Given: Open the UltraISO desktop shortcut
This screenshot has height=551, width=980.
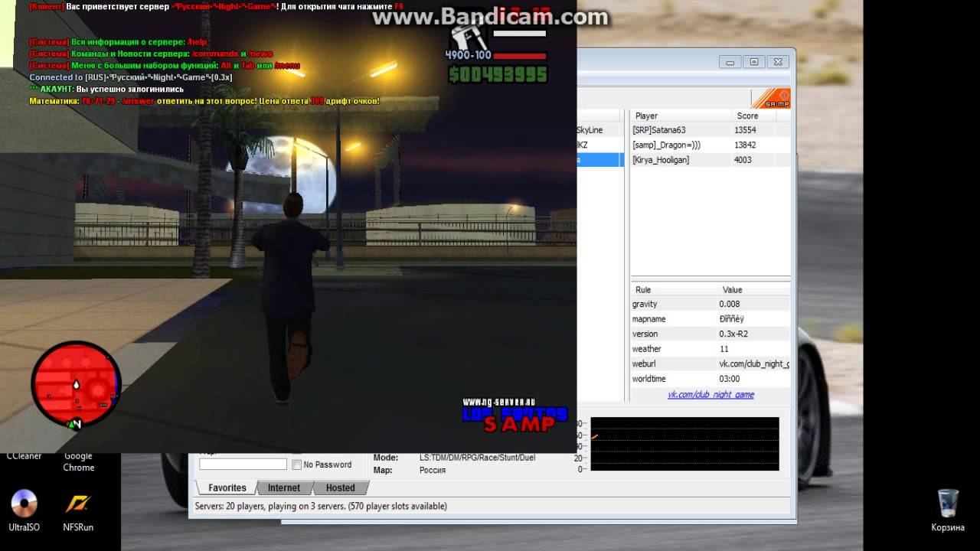Looking at the screenshot, I should click(x=24, y=510).
